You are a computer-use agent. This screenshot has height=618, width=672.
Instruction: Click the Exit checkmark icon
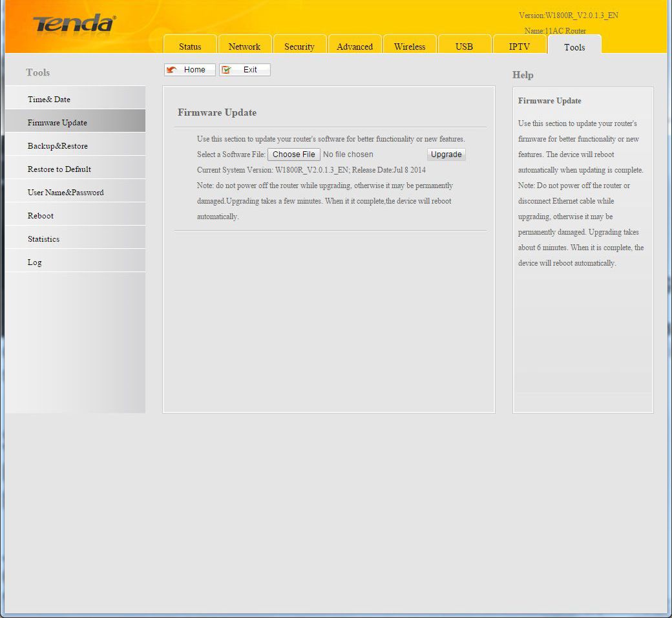tap(227, 70)
